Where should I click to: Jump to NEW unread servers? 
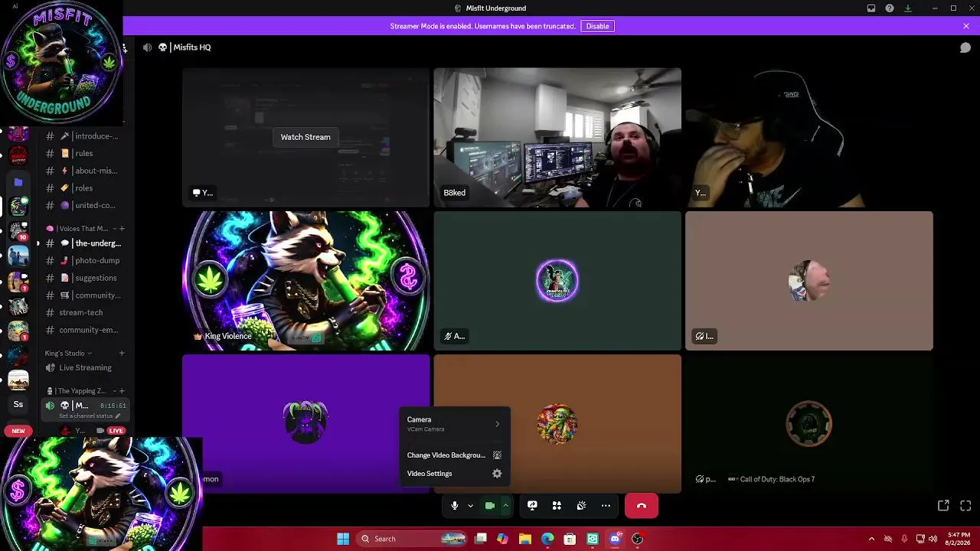(18, 431)
